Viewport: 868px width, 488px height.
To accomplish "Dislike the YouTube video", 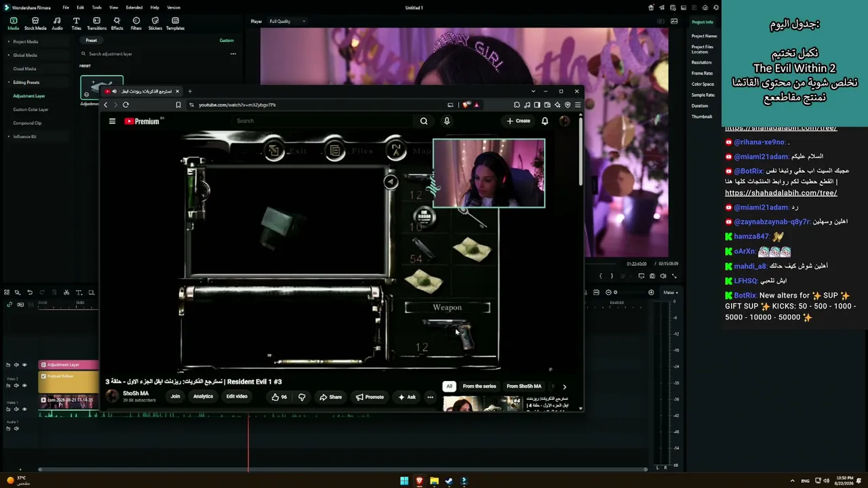I will coord(302,397).
